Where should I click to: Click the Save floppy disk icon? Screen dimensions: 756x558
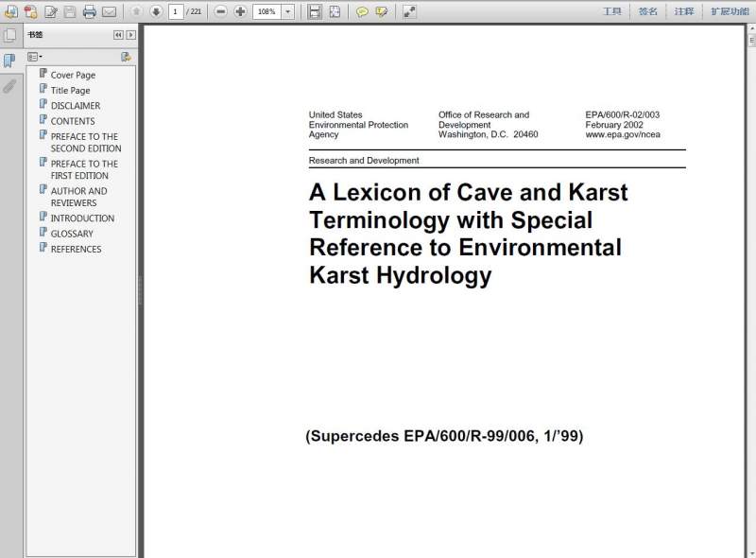click(x=70, y=11)
